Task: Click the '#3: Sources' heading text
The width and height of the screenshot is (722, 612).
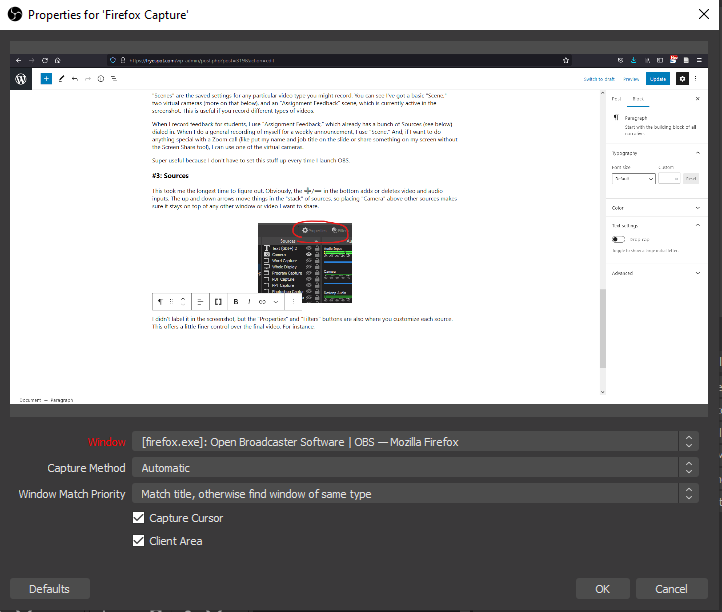Action: [170, 176]
